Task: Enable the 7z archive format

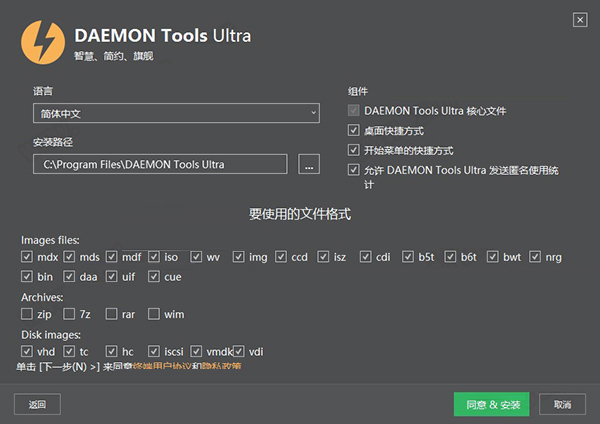Action: coord(69,314)
